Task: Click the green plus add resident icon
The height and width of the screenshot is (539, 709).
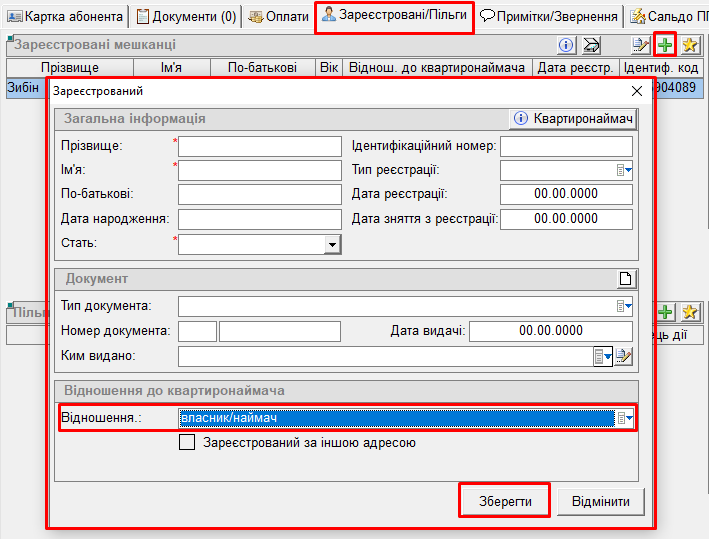Action: coord(665,45)
